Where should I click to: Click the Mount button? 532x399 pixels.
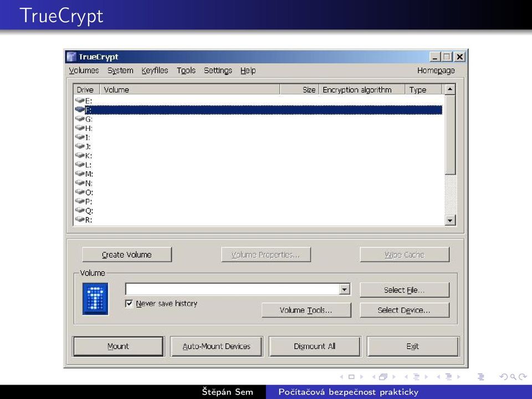point(118,346)
